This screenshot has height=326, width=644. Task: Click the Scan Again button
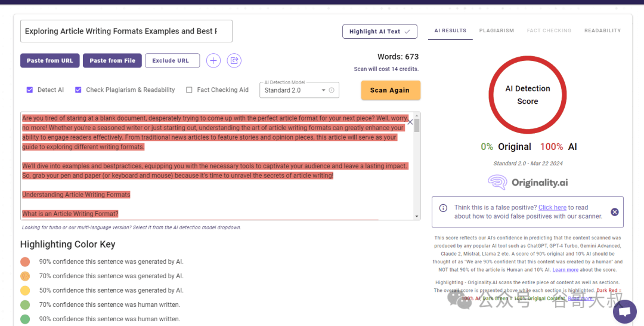tap(391, 90)
